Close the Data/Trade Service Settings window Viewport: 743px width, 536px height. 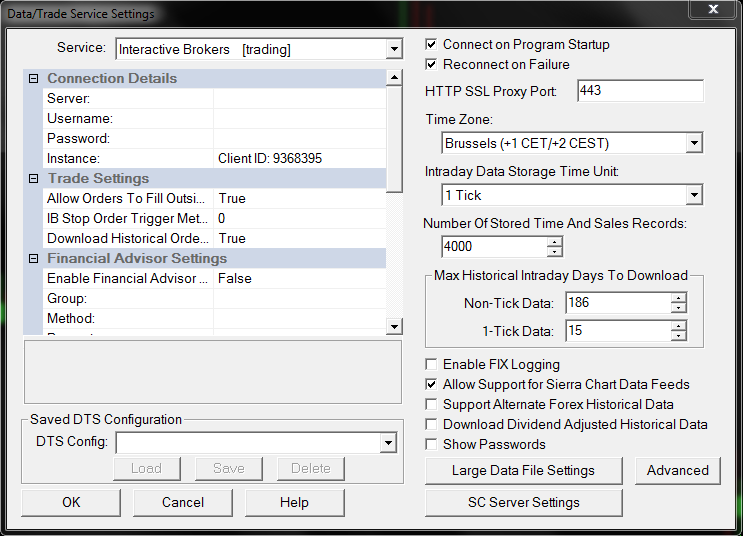[713, 9]
